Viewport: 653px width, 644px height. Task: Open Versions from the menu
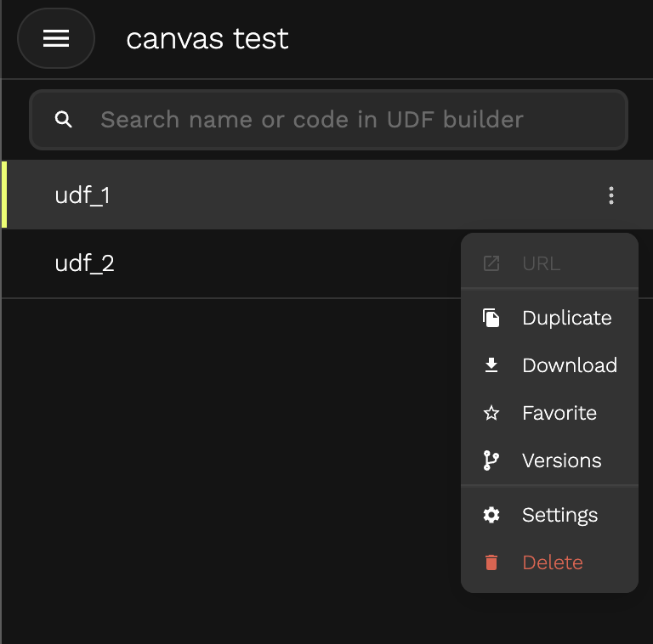pos(549,460)
